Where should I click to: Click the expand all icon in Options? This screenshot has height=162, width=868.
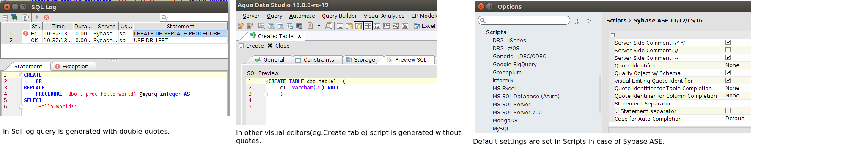tap(577, 21)
